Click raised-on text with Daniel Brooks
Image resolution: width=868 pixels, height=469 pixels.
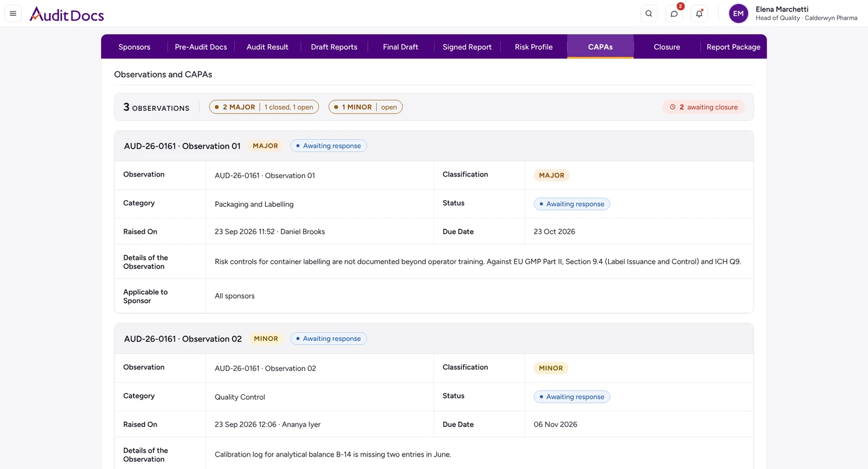[x=270, y=232]
